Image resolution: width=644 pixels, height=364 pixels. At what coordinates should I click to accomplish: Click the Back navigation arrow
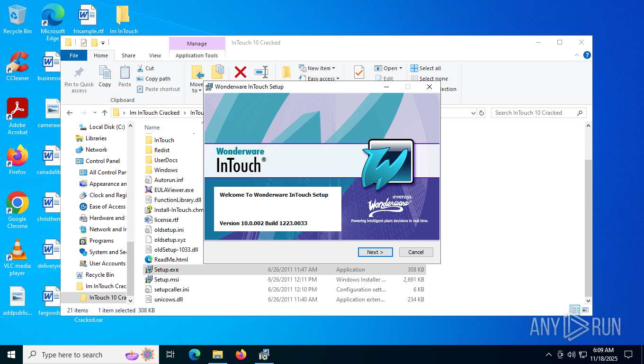tap(70, 113)
